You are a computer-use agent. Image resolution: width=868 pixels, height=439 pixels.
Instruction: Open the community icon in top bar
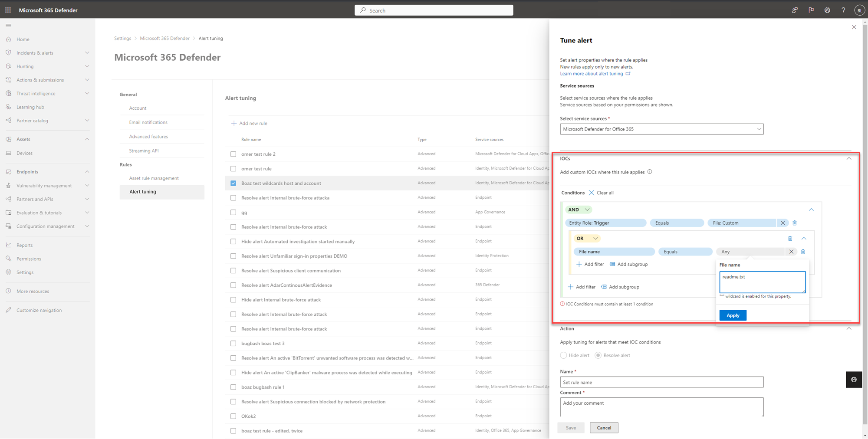(795, 10)
